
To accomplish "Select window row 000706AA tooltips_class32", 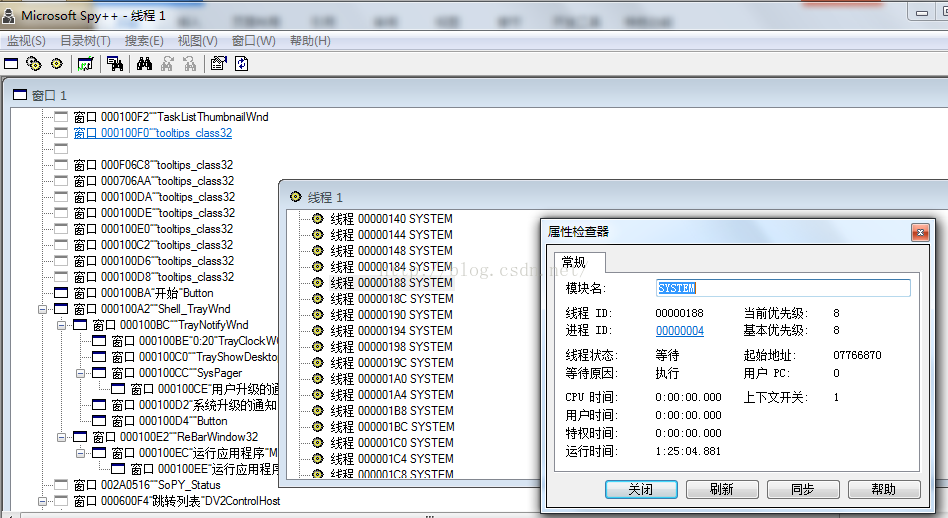I will point(154,181).
